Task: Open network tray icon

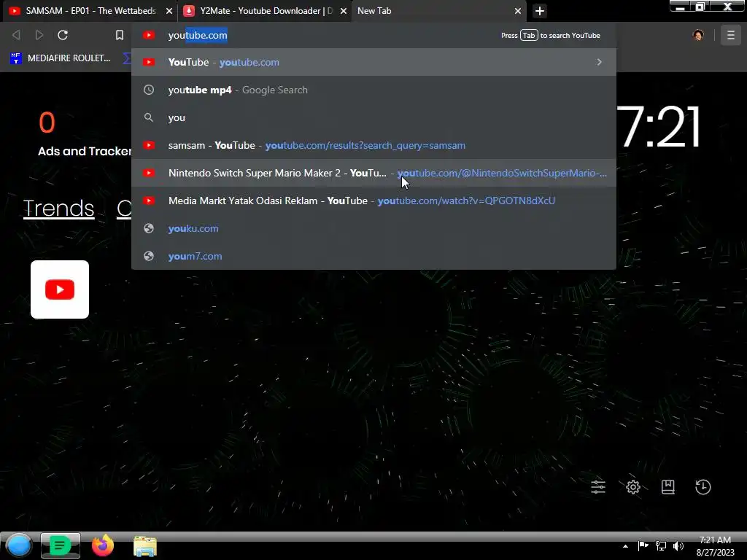Action: (661, 545)
